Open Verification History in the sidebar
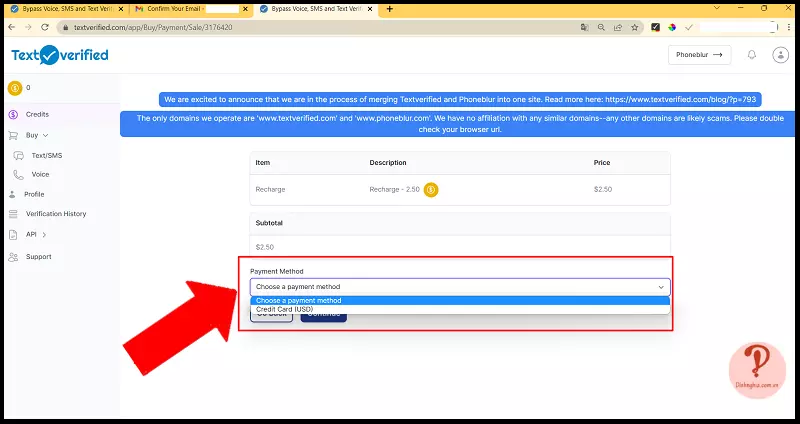 click(56, 214)
